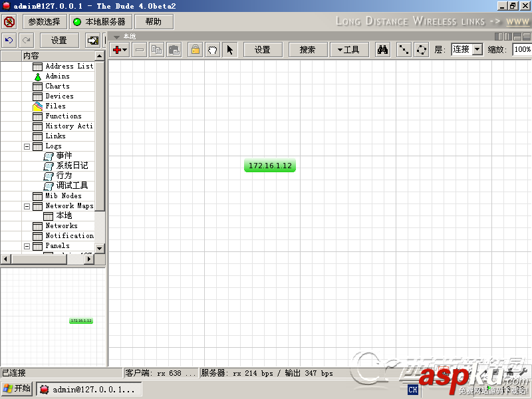The width and height of the screenshot is (532, 399).
Task: Click the disconnect icon in top toolbar
Action: click(x=9, y=22)
